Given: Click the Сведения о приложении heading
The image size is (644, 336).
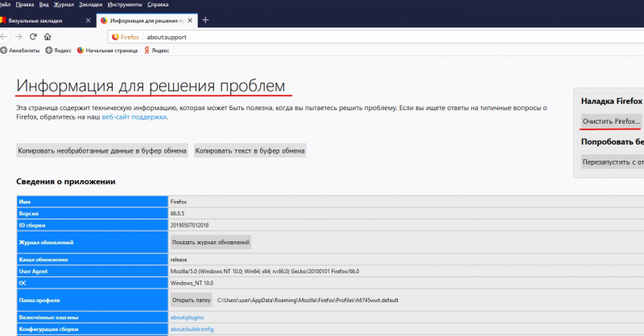Looking at the screenshot, I should pyautogui.click(x=66, y=182).
